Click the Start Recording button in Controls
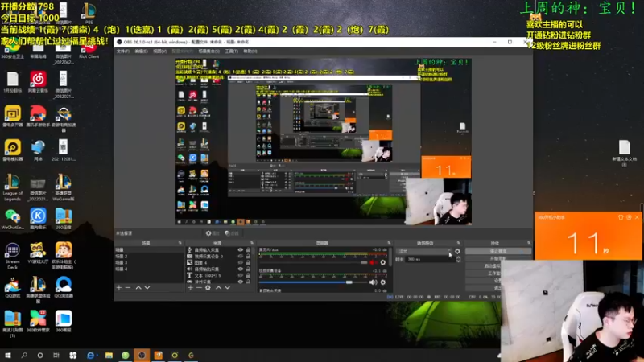This screenshot has height=362, width=644. [498, 258]
